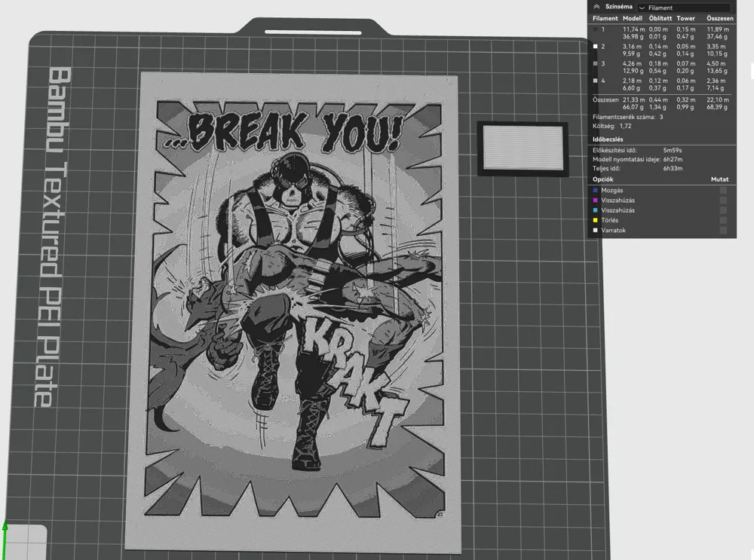Click the magenta Visszahúzás color icon

[x=596, y=200]
